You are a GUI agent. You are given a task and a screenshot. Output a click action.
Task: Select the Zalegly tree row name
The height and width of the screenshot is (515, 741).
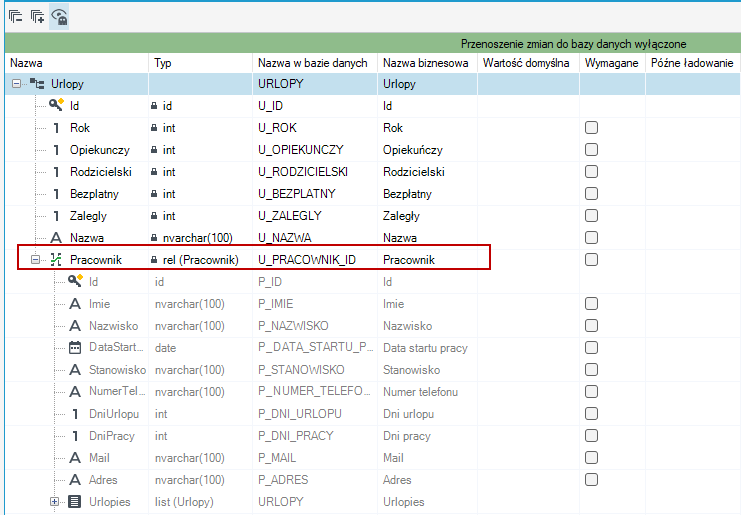[88, 216]
